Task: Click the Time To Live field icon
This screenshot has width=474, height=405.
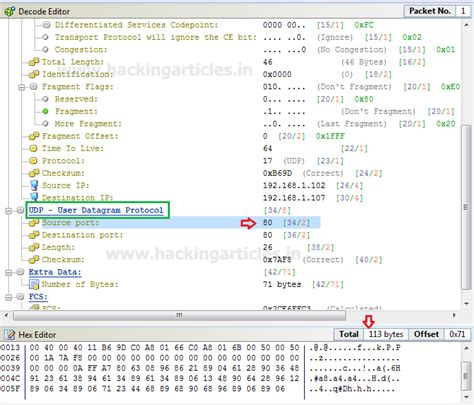Action: pyautogui.click(x=33, y=148)
